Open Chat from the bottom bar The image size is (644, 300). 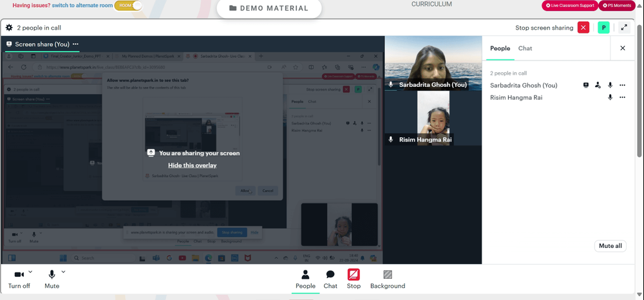point(330,279)
